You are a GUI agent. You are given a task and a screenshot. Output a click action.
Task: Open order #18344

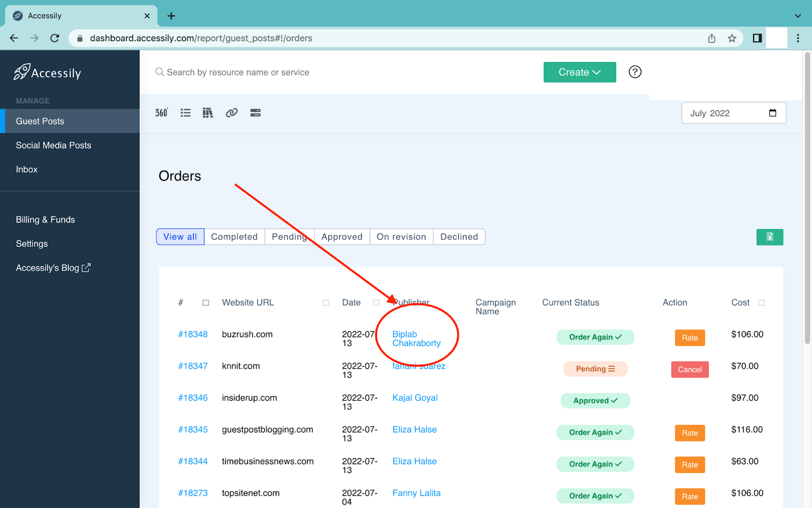193,461
